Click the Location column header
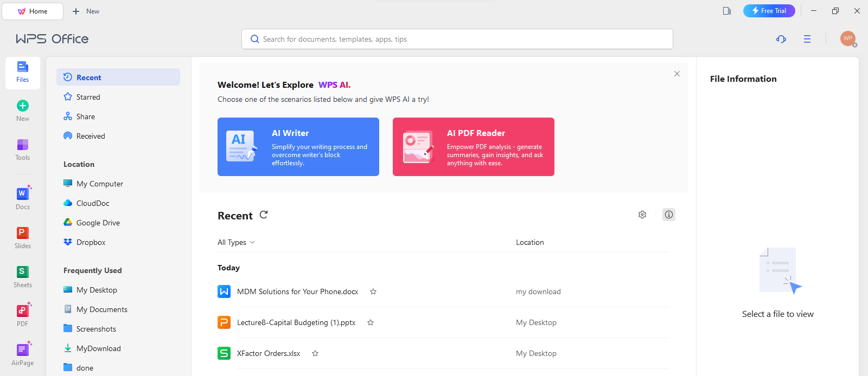This screenshot has width=868, height=376. (530, 242)
